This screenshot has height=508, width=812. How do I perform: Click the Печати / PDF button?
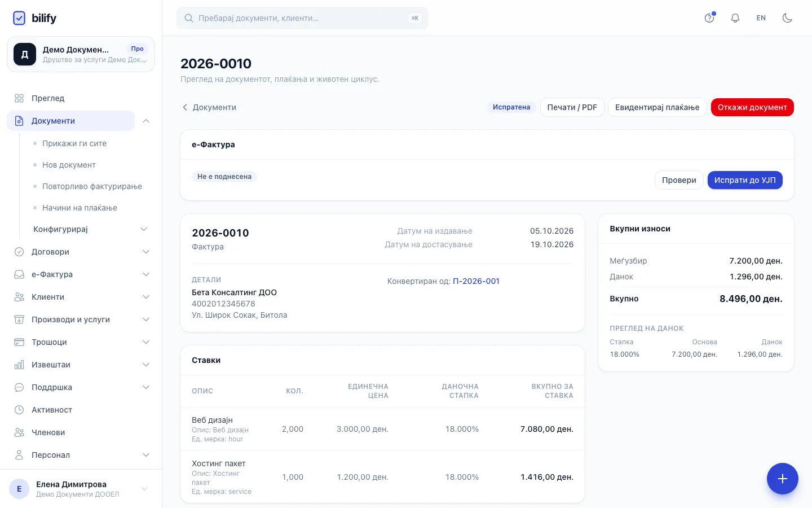572,107
